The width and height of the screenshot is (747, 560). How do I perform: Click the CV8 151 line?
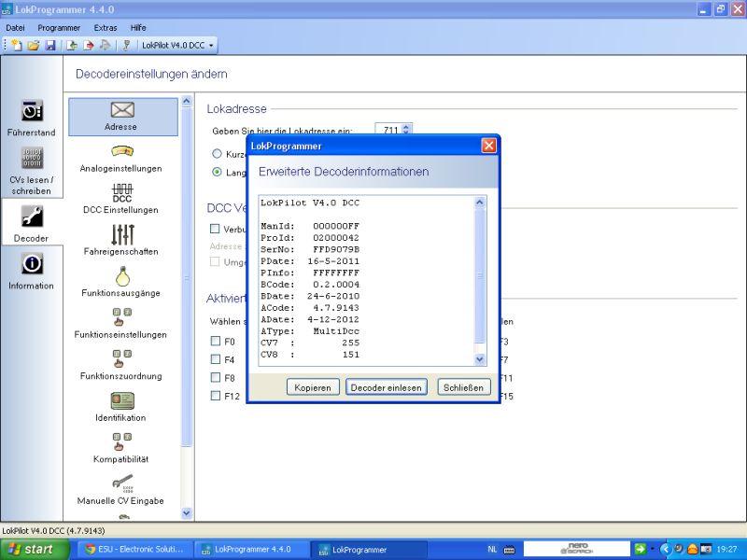click(310, 355)
